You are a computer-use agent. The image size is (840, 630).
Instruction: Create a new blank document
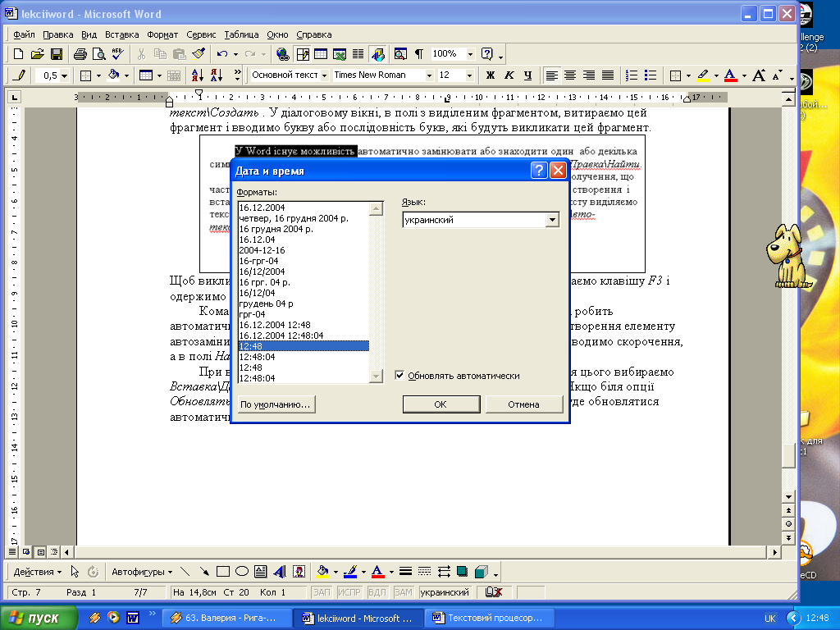click(x=18, y=53)
